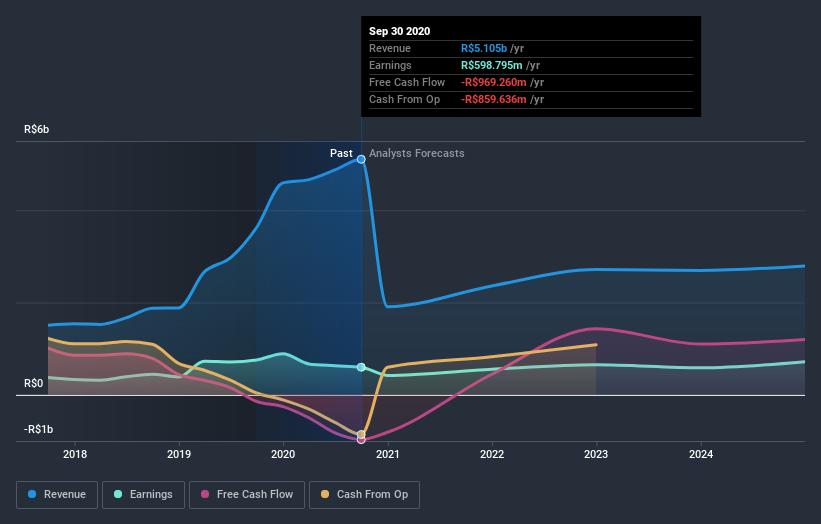The image size is (821, 524).
Task: Click the orange Cash From Op data point
Action: 361,434
